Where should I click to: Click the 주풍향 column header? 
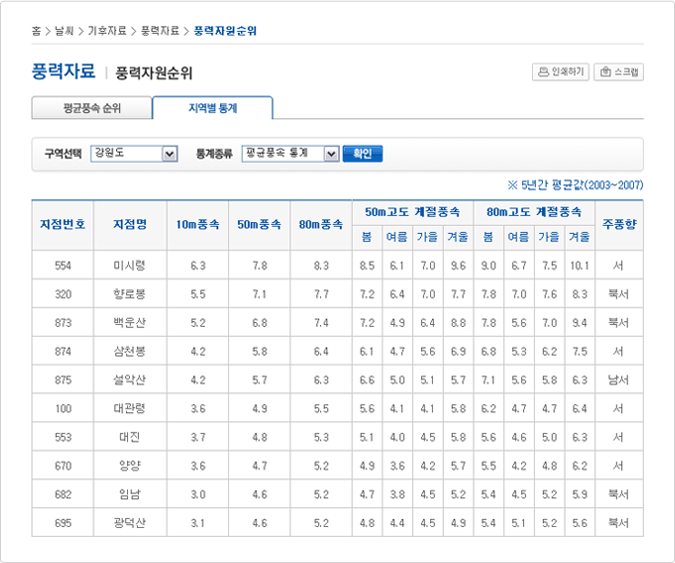click(618, 224)
